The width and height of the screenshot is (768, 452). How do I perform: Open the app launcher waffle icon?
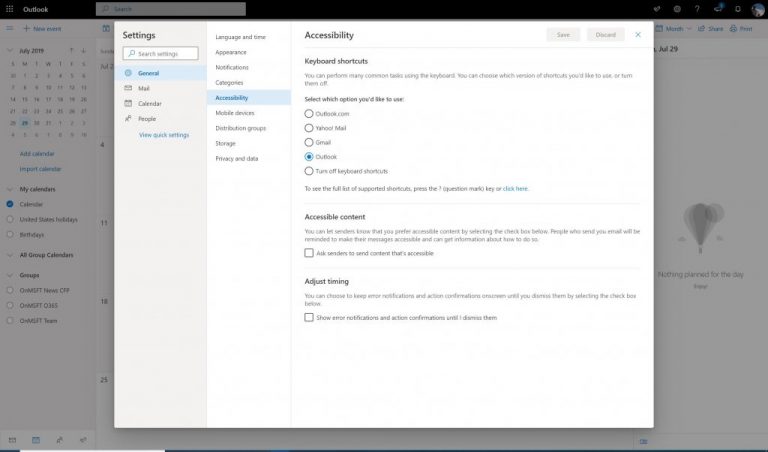tap(9, 9)
